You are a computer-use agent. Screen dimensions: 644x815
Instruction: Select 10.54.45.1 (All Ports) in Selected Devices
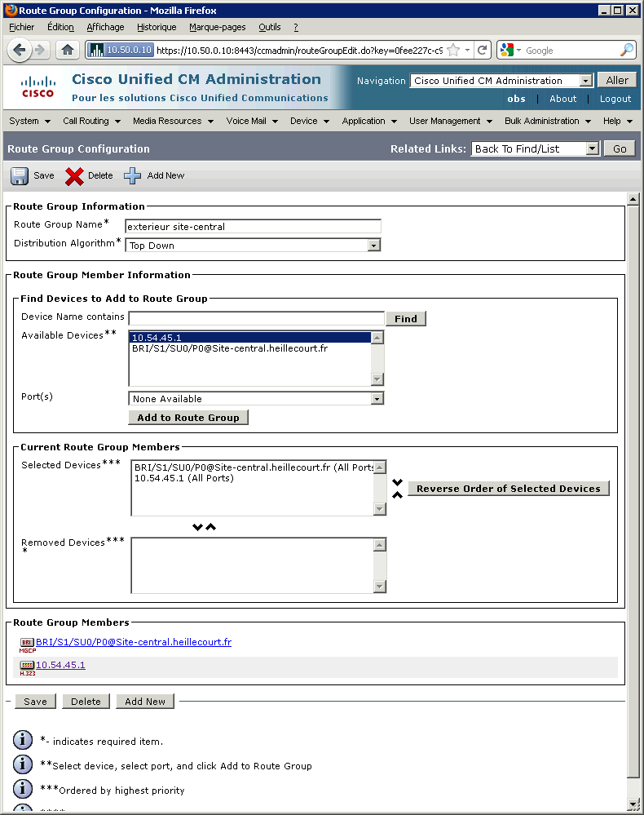coord(253,478)
